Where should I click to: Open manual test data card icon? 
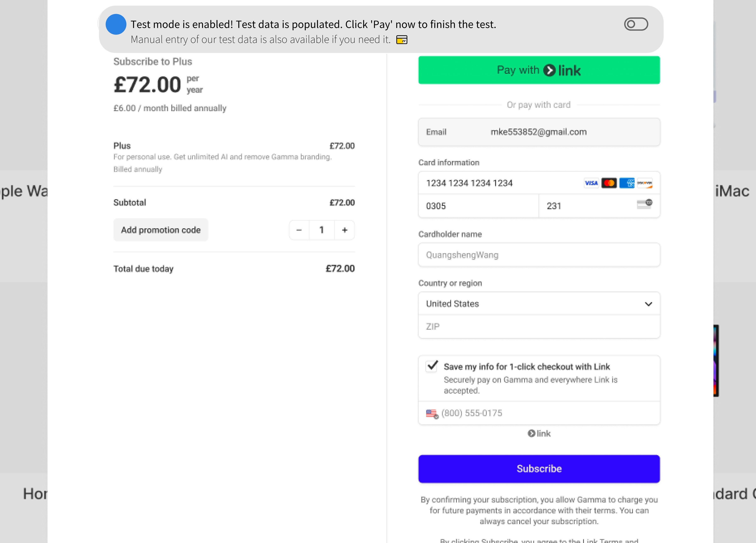click(x=402, y=40)
